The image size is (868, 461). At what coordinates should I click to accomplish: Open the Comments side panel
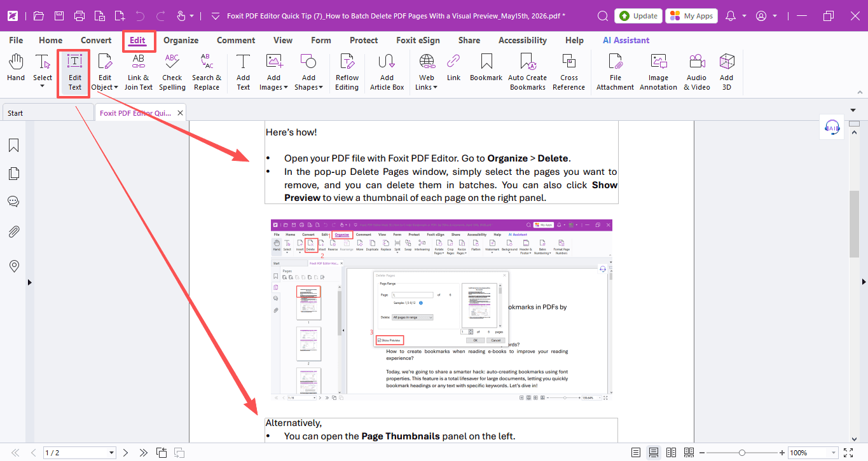(x=13, y=202)
